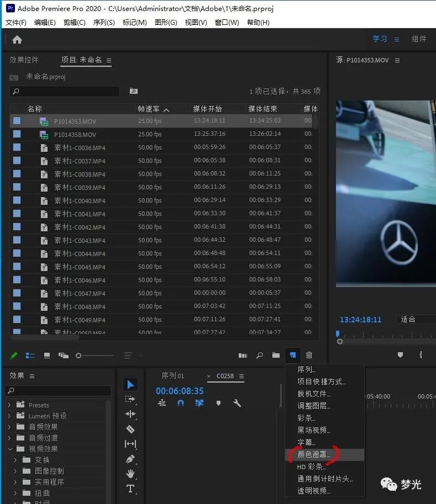Collapse the 视频效果 folder
436x504 pixels.
(9, 449)
